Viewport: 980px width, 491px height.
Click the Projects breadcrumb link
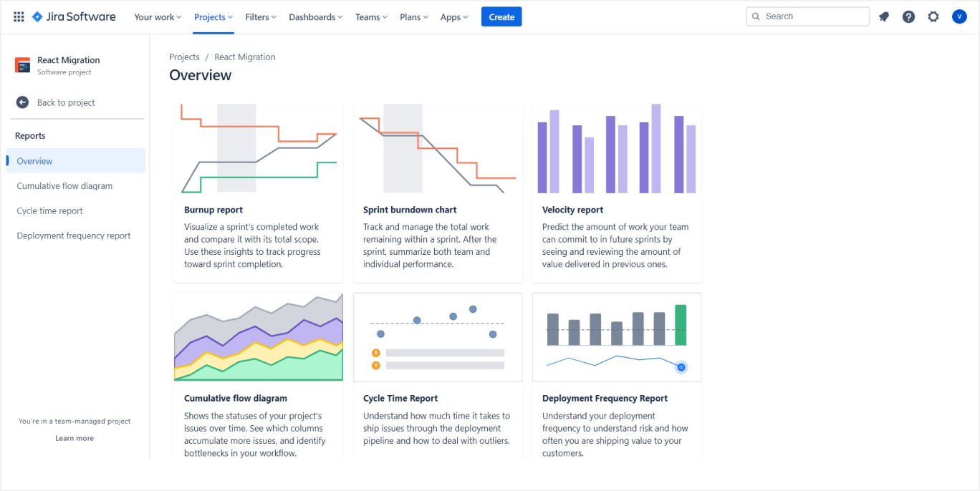tap(184, 57)
